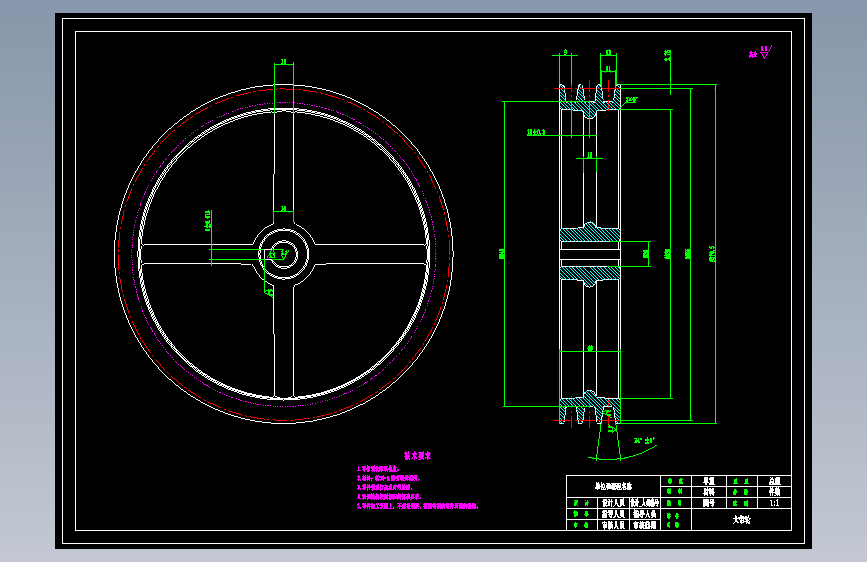The width and height of the screenshot is (867, 562).
Task: Click the 大带轮 part name cell
Action: [x=741, y=519]
